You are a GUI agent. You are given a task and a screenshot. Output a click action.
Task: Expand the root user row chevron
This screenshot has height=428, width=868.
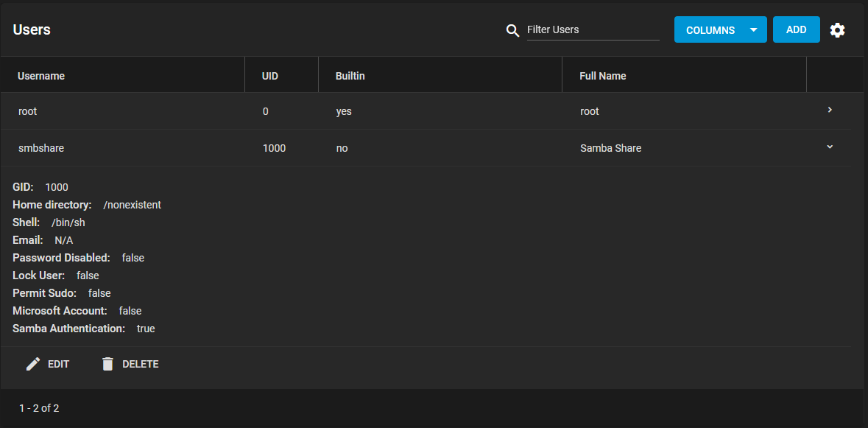[x=829, y=110]
